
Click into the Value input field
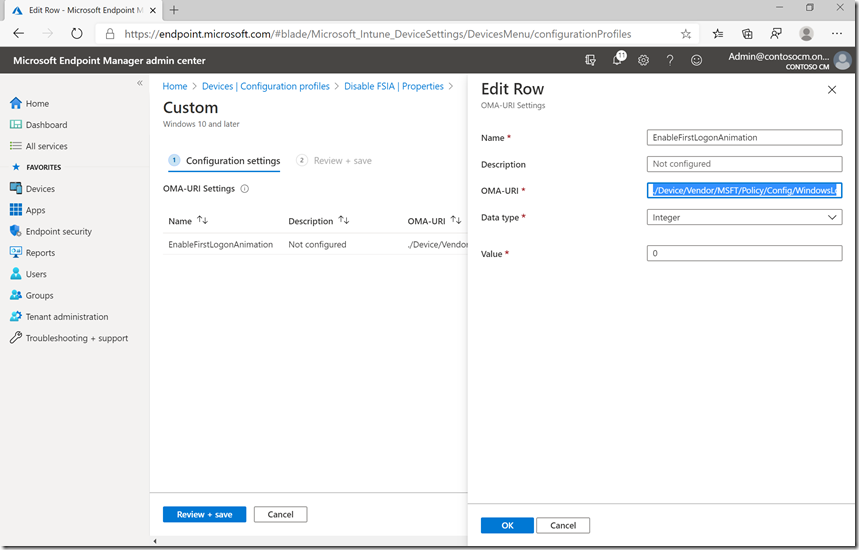[744, 254]
